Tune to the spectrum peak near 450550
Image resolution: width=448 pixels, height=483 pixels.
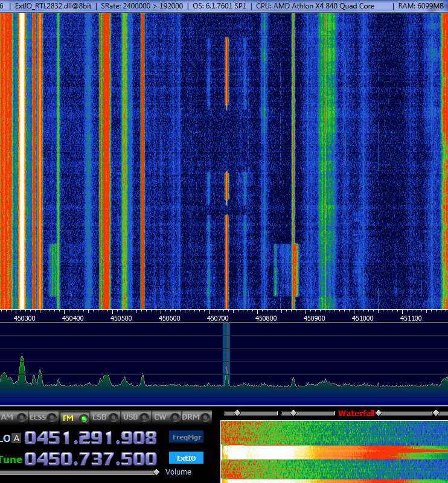pyautogui.click(x=142, y=380)
